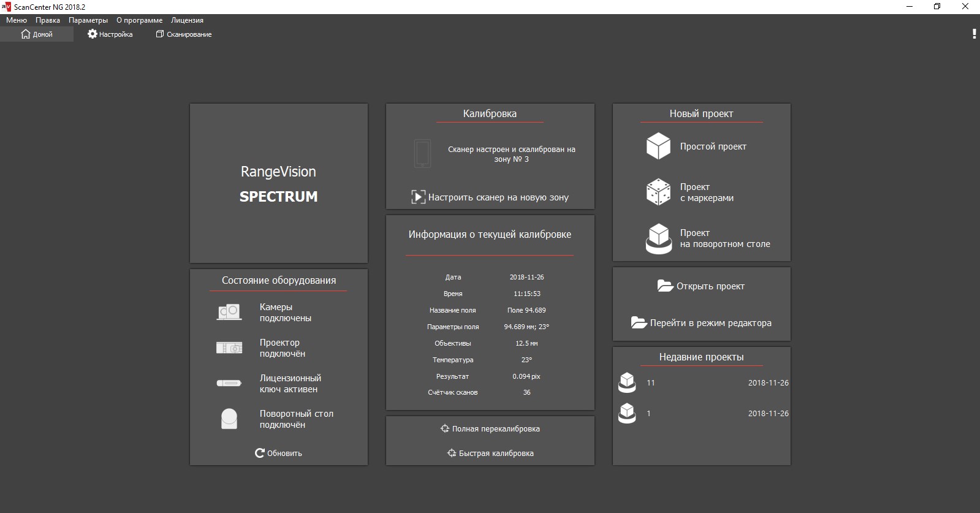Click the license key dongle icon

click(x=229, y=383)
